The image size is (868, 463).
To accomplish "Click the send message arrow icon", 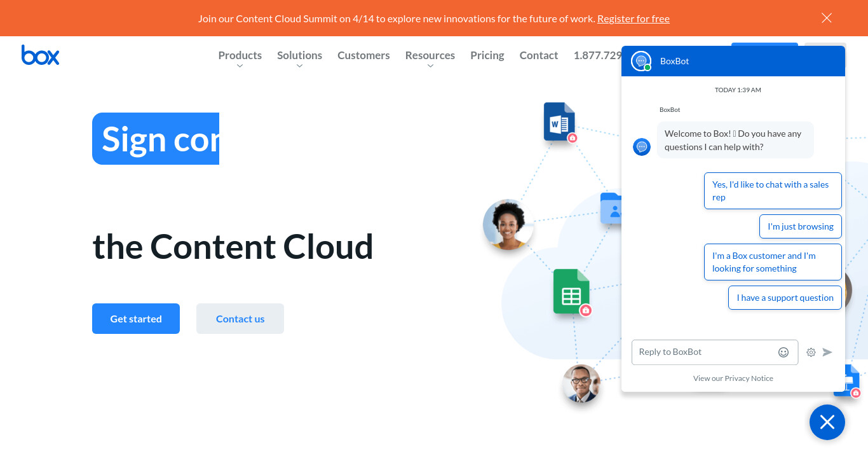I will (x=827, y=352).
